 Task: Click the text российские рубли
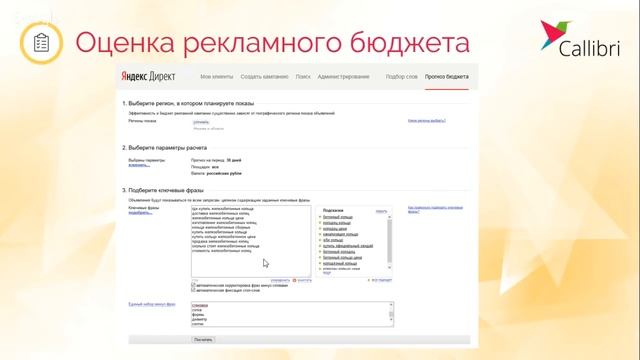coord(224,173)
